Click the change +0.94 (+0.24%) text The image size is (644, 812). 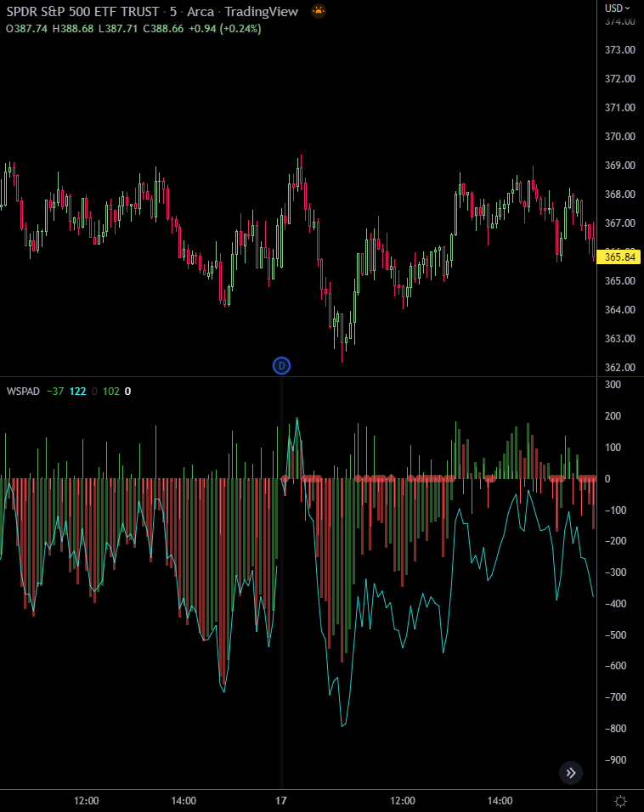click(x=225, y=29)
